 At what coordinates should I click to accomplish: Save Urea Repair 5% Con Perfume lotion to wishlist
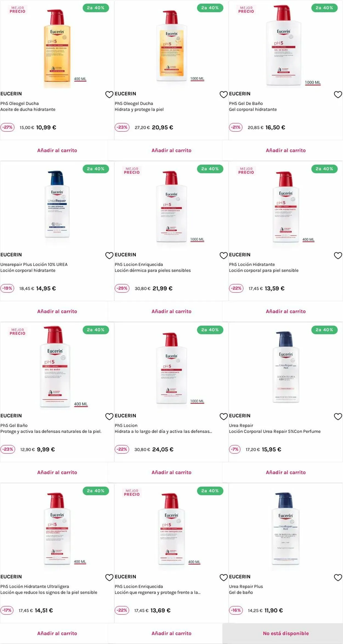pyautogui.click(x=338, y=417)
